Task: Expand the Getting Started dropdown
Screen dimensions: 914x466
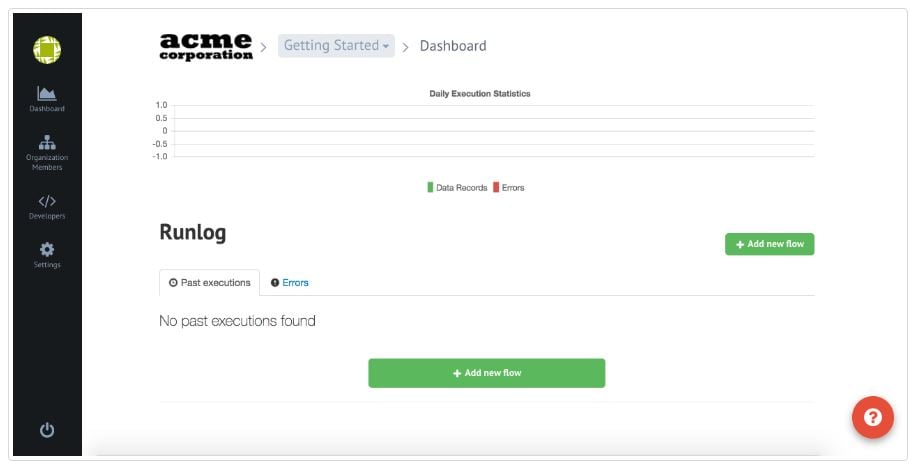Action: coord(336,45)
